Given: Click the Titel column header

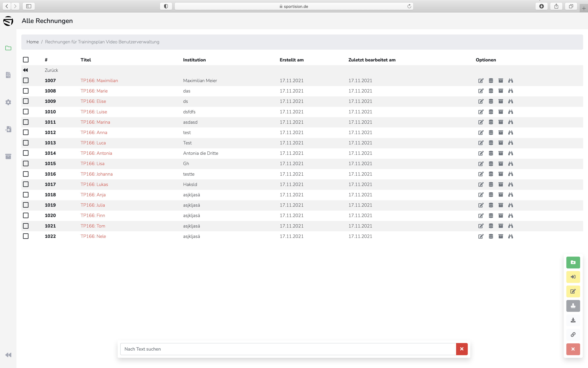Looking at the screenshot, I should [x=86, y=60].
